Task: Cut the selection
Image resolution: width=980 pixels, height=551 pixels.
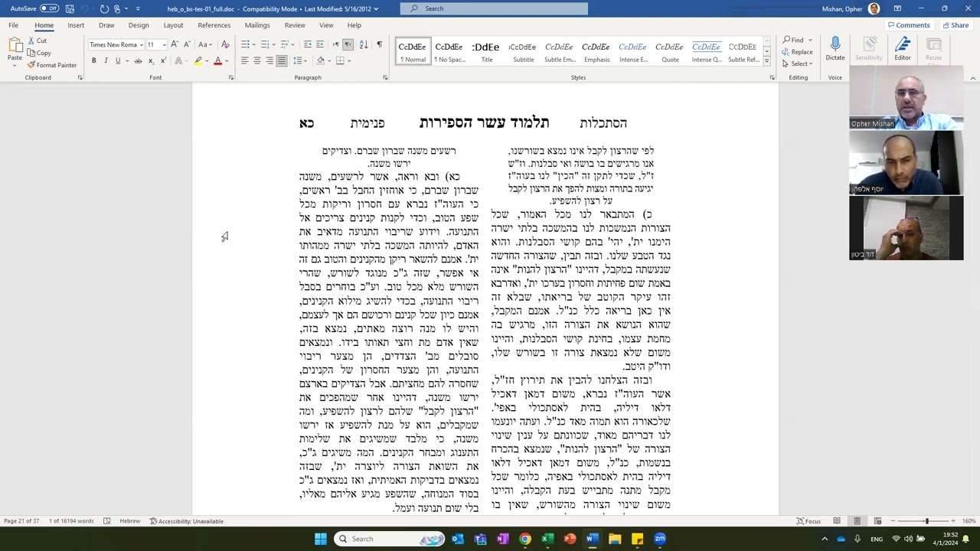Action: (38, 41)
